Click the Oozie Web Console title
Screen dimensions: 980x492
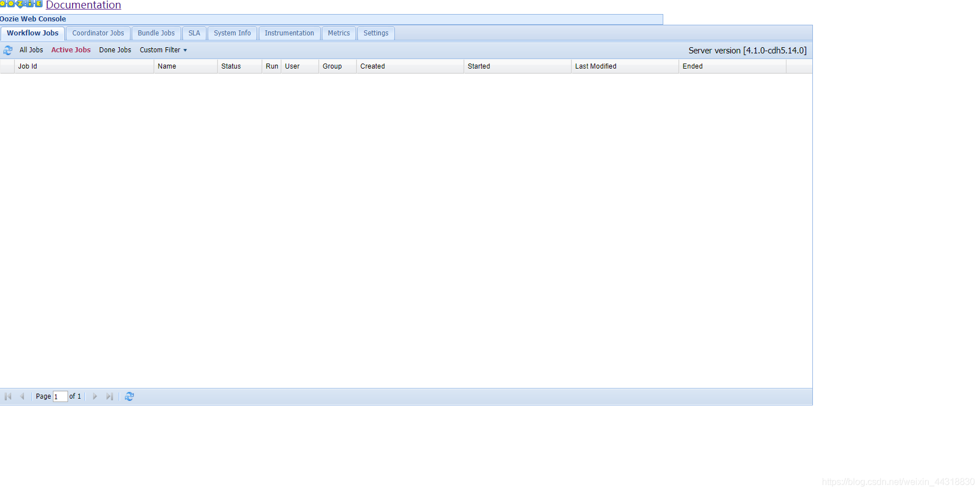click(33, 19)
